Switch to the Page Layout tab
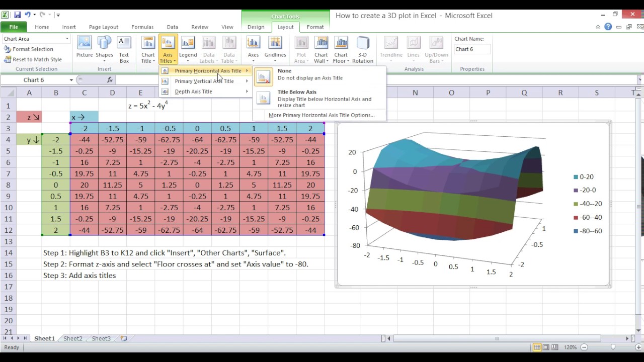This screenshot has height=362, width=644. 104,27
